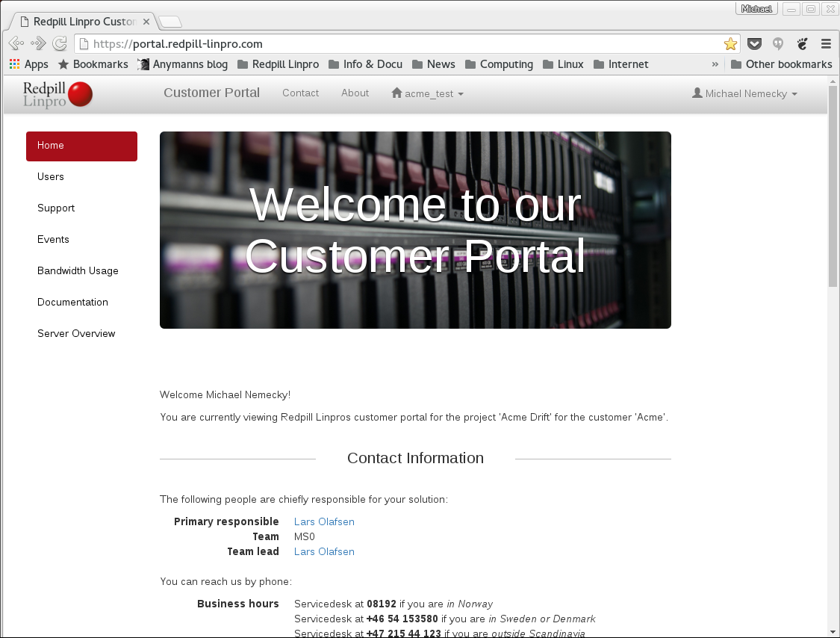Reload the customer portal page
This screenshot has width=840, height=638.
59,43
